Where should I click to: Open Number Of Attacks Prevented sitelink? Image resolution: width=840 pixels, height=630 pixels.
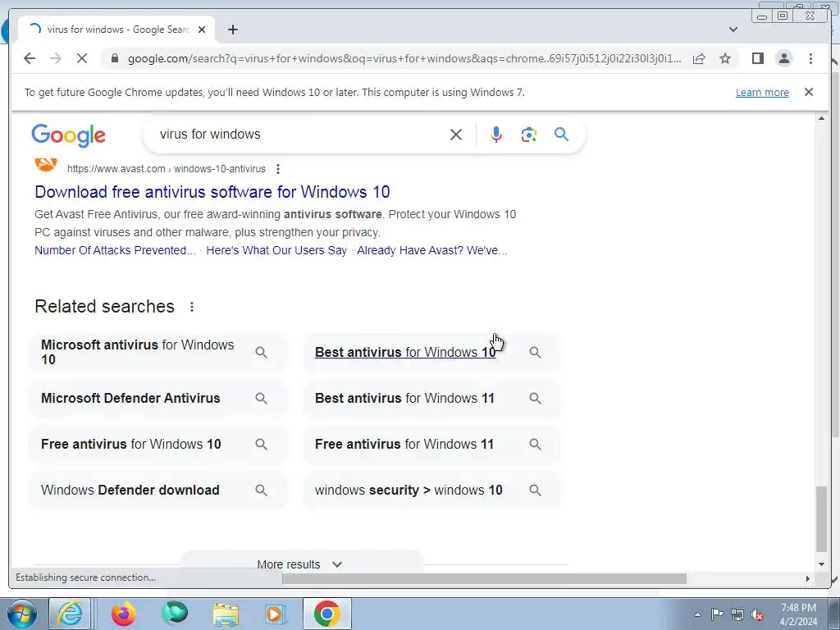115,250
